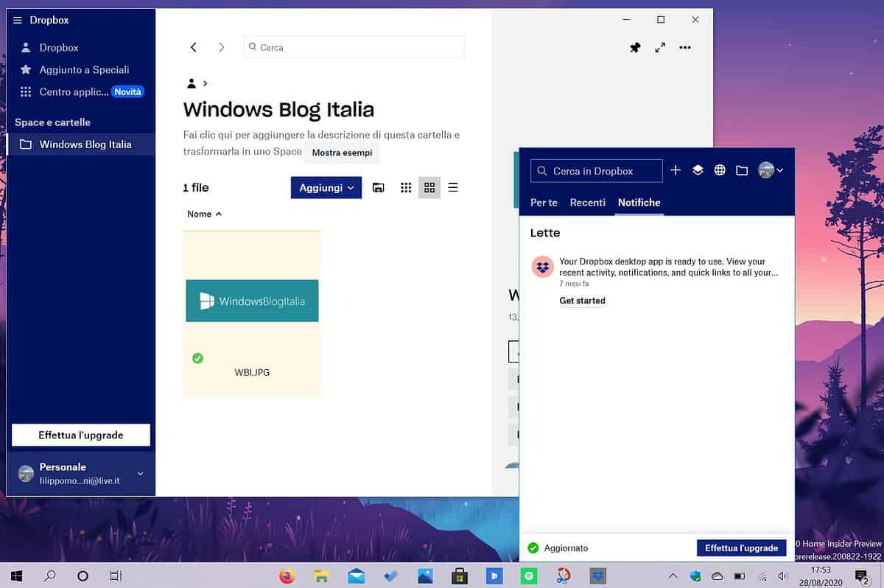
Task: Select the Aggiunto a Speciali star icon
Action: 26,69
